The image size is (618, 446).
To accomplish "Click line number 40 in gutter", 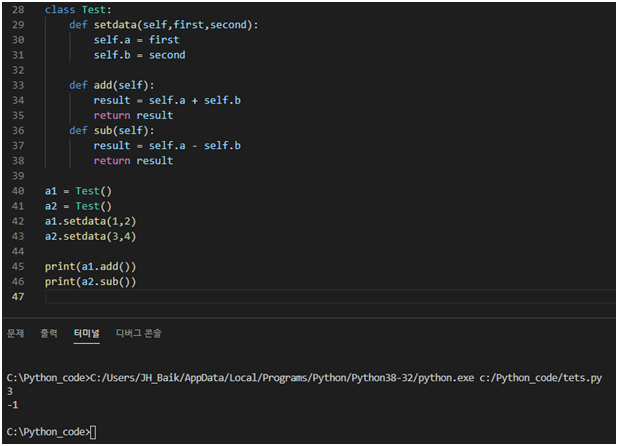I will coord(18,191).
